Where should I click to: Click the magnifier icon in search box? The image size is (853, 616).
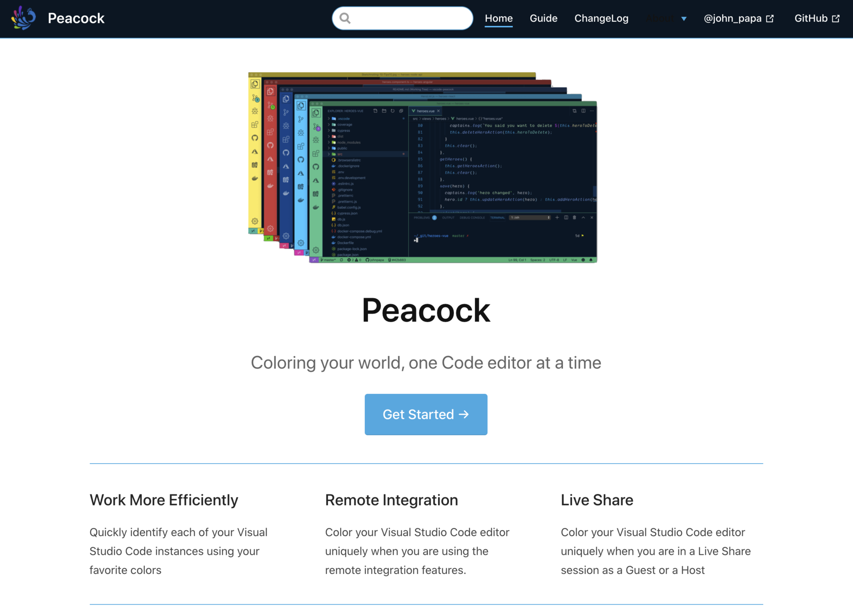click(345, 18)
